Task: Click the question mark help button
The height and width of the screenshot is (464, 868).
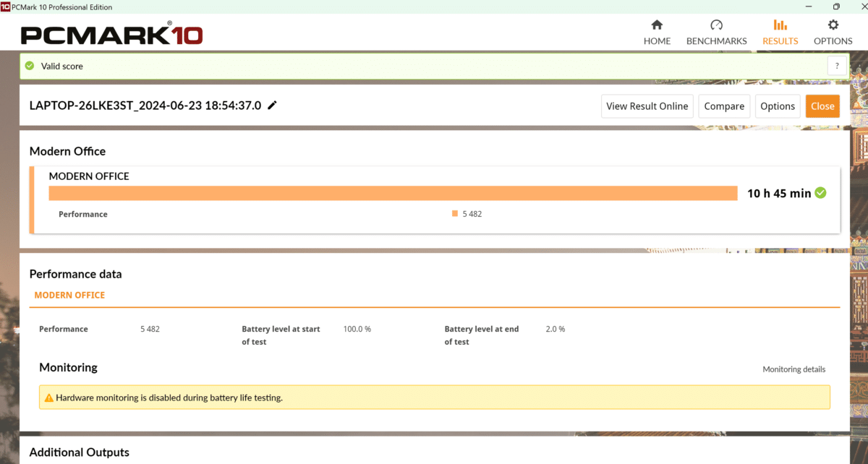Action: pos(837,66)
